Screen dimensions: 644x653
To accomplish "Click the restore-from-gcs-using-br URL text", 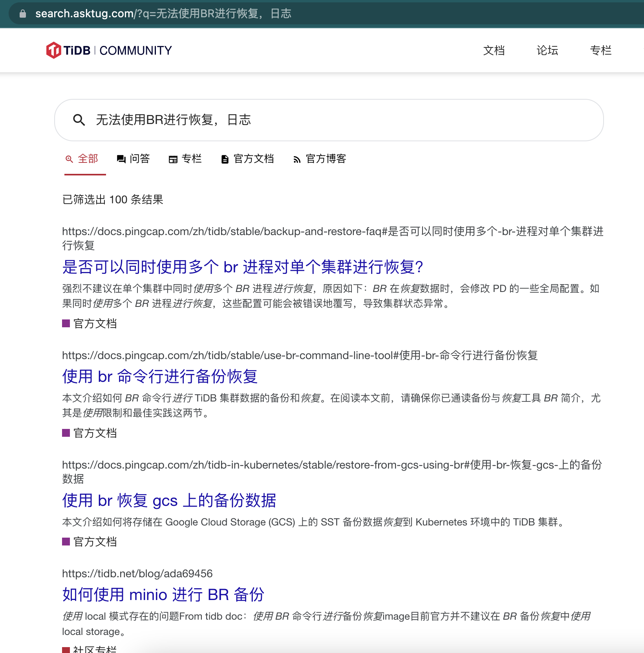I will point(332,472).
